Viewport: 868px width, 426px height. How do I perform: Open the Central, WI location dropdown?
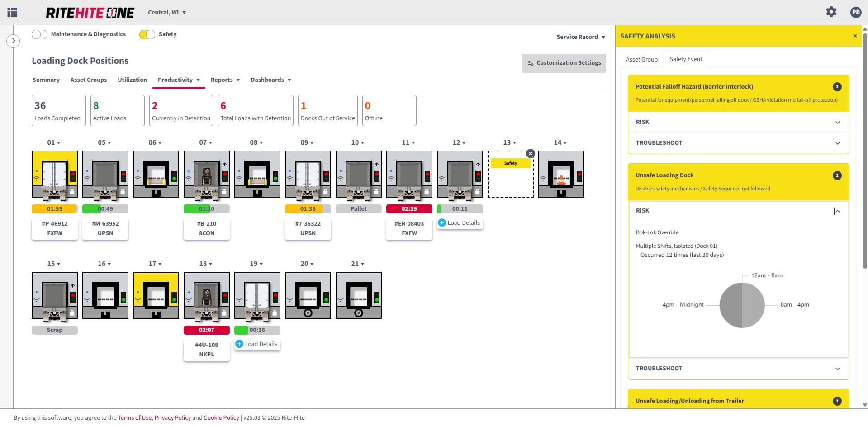[167, 13]
